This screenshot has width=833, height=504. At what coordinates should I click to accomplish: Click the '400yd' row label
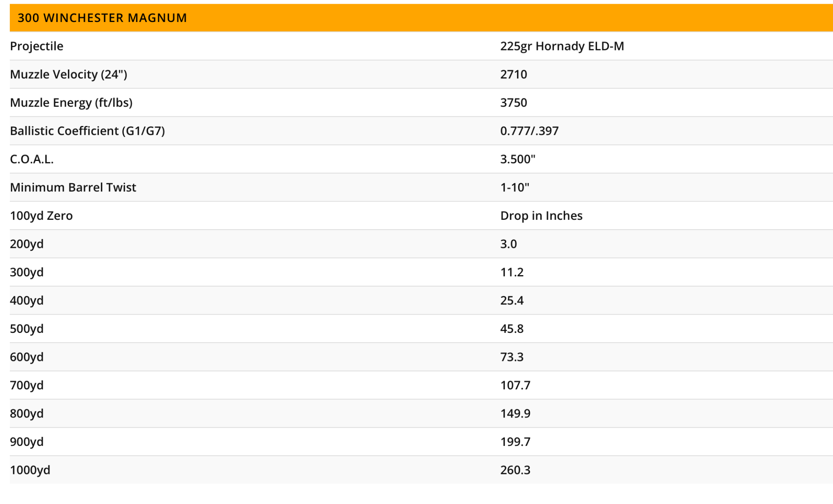click(27, 301)
